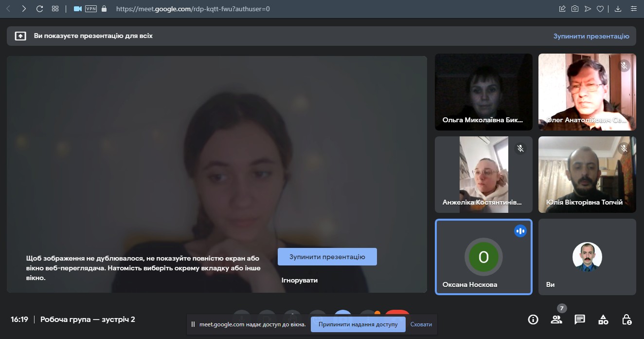
Task: Open the in-call chat panel
Action: 579,320
